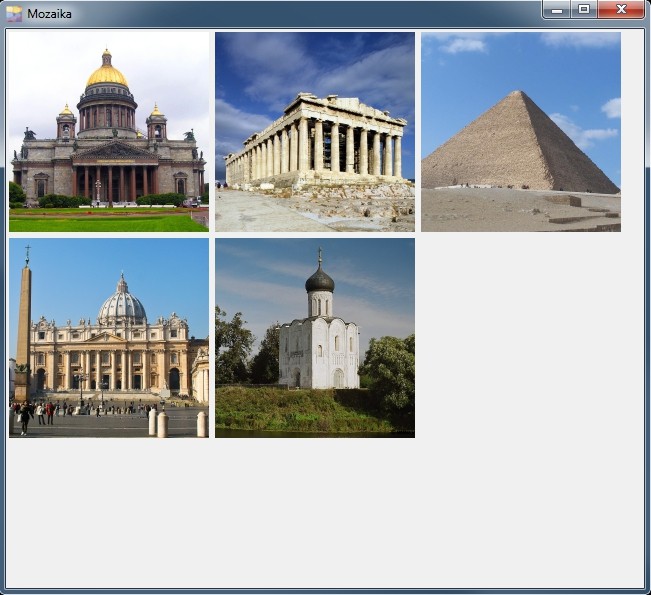Select the Parthenon ruins picture

(x=315, y=132)
